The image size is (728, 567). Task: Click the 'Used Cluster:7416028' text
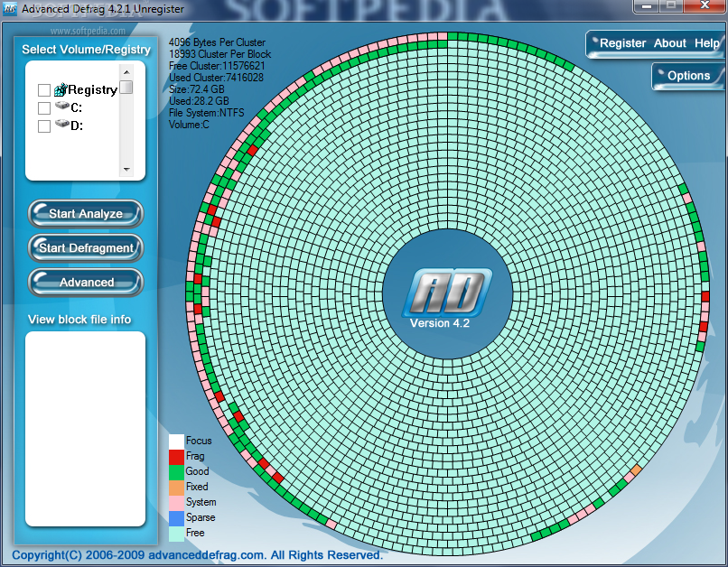pos(217,78)
